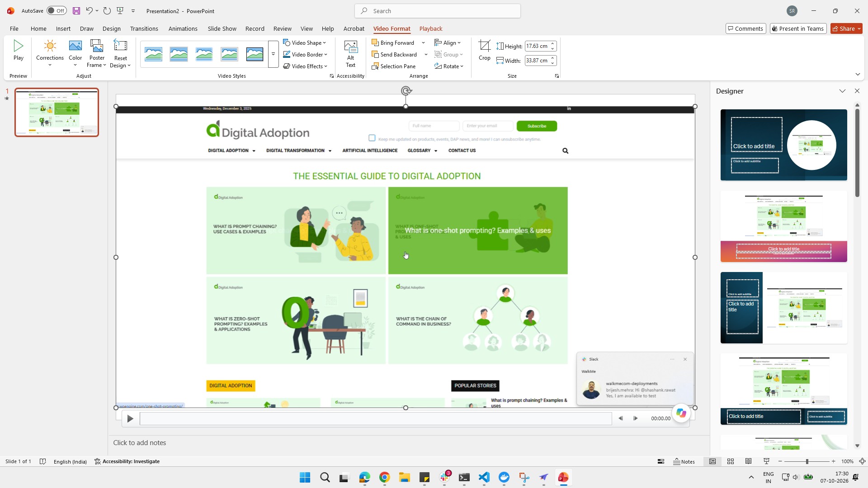Screen dimensions: 868x488
Task: Open the File menu
Action: click(14, 28)
